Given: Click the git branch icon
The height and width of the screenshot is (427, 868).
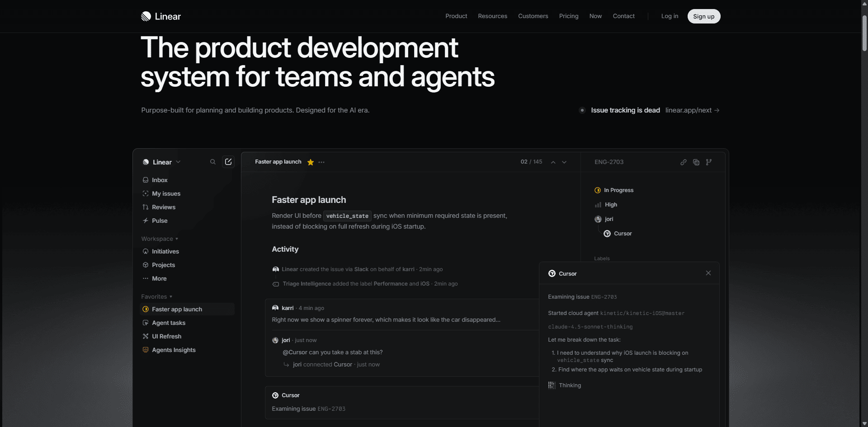Looking at the screenshot, I should click(709, 162).
